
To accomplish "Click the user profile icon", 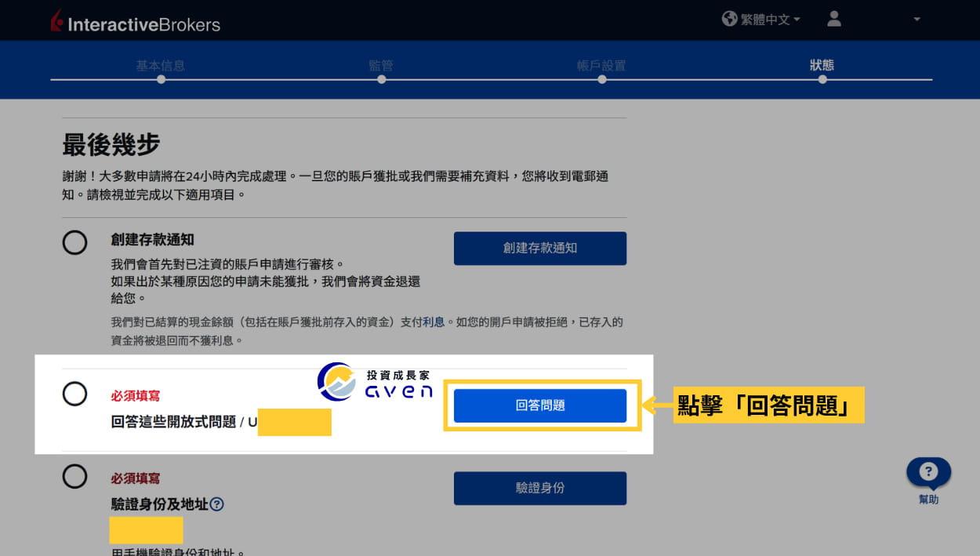I will click(x=834, y=19).
